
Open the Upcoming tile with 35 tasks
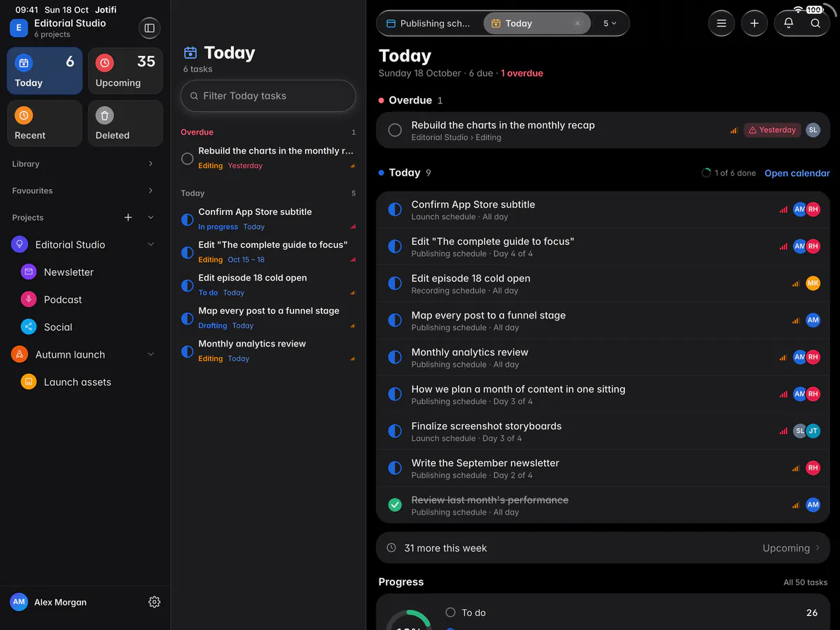125,71
